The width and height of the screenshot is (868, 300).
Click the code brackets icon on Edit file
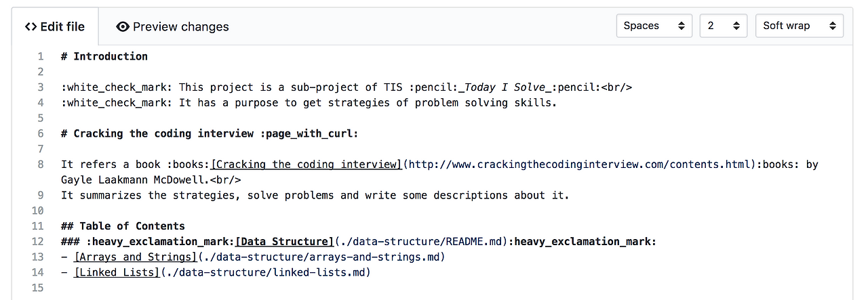[31, 27]
